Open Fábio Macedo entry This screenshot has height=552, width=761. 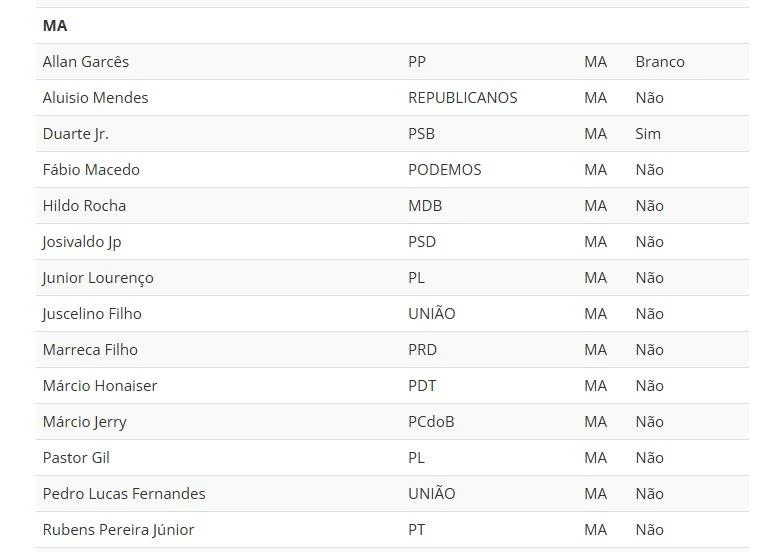pyautogui.click(x=91, y=170)
